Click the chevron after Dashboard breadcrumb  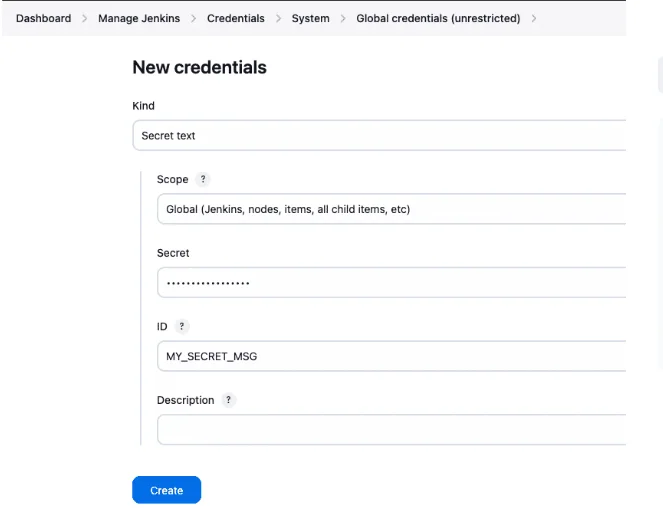point(85,19)
